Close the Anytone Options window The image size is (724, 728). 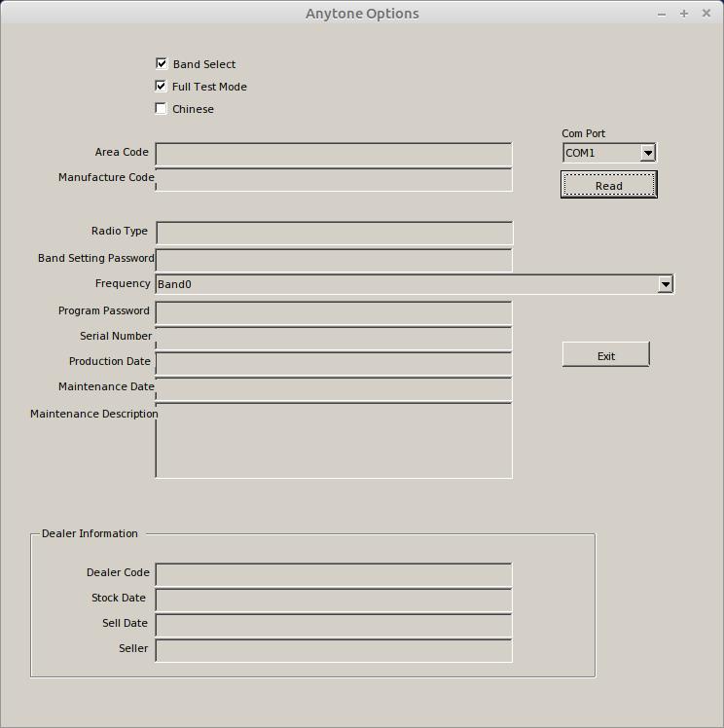coord(706,13)
